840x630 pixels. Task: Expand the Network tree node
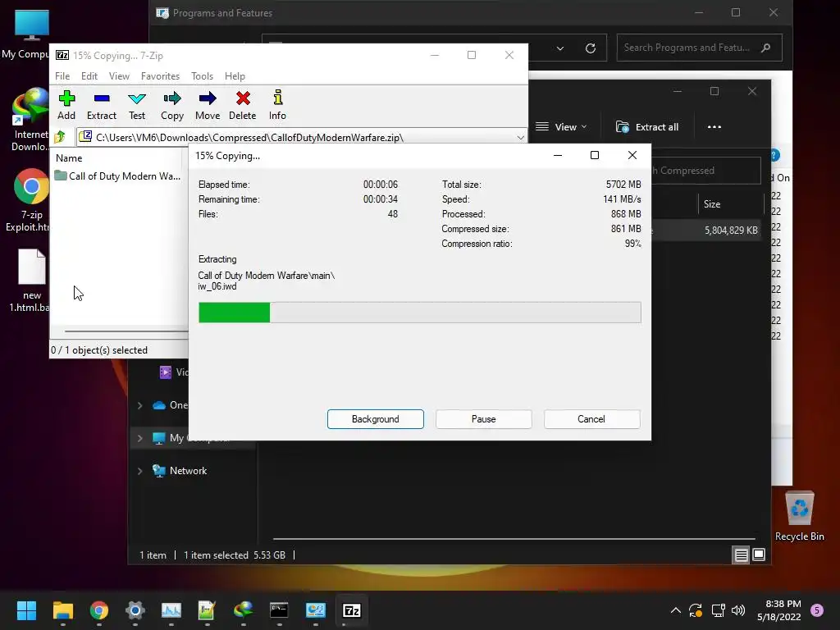[139, 471]
